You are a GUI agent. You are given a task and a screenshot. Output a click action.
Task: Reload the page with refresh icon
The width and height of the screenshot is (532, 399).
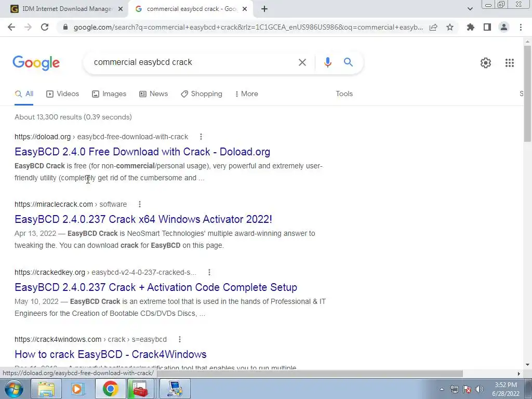coord(45,27)
